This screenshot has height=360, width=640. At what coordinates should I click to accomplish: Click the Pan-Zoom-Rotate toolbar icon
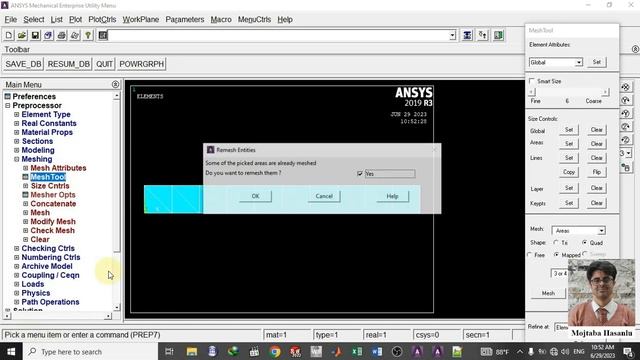(x=48, y=36)
